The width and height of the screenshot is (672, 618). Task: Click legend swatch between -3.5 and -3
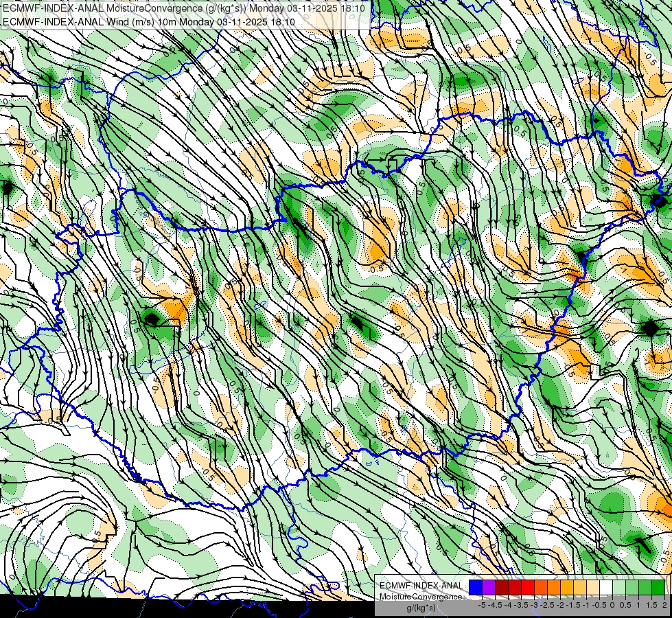click(528, 587)
